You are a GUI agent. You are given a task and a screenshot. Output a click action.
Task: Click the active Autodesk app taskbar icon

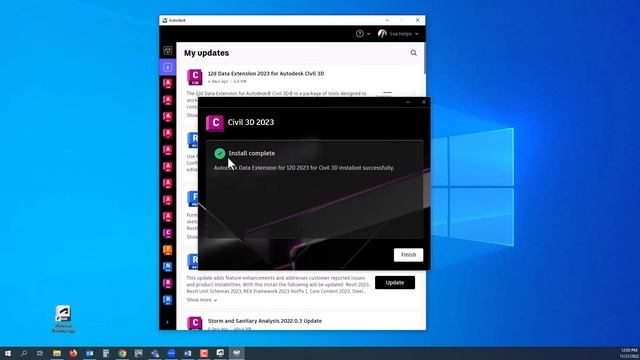coord(236,353)
